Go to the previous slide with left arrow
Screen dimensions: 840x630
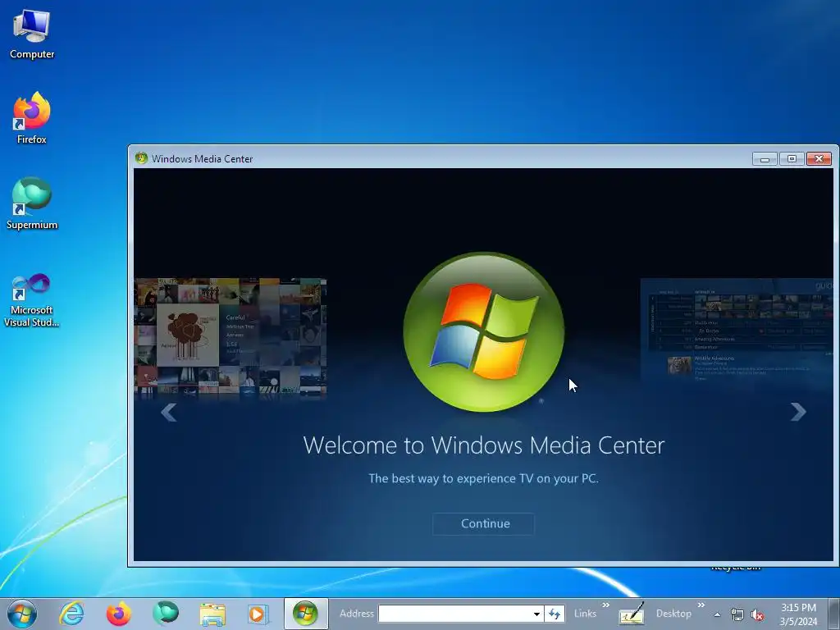tap(169, 412)
